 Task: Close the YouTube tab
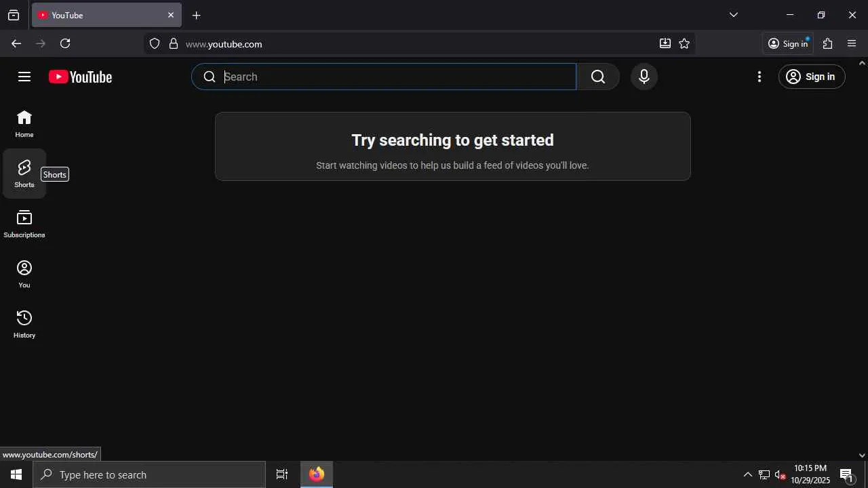[x=171, y=15]
